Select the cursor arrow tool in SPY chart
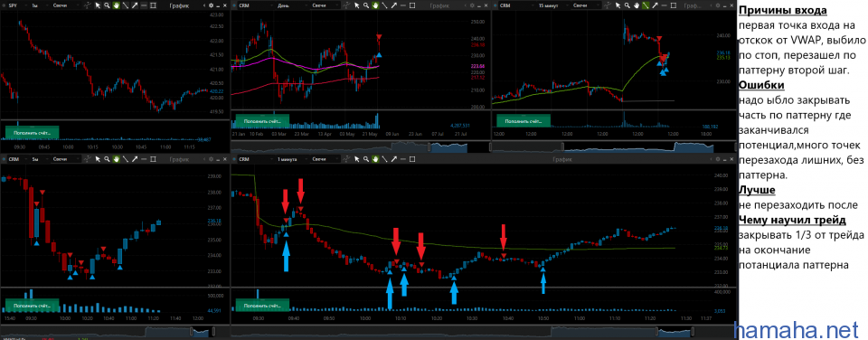This screenshot has width=868, height=340. click(x=98, y=5)
